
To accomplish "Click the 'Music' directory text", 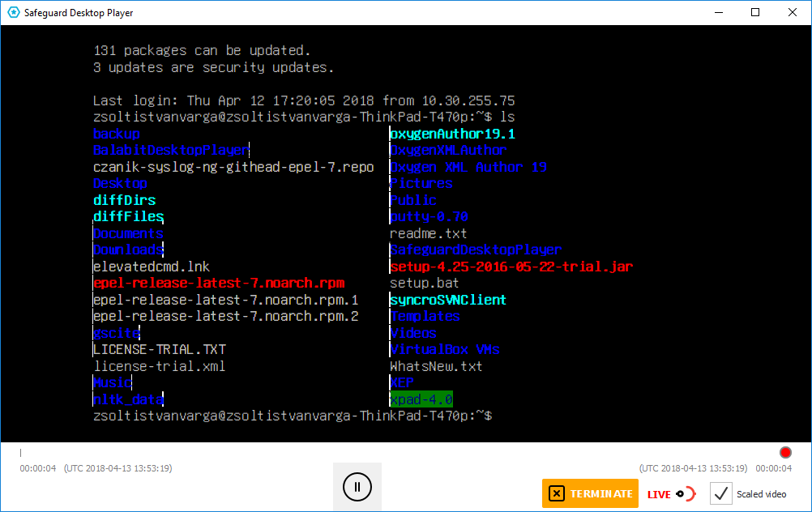I will (x=113, y=382).
